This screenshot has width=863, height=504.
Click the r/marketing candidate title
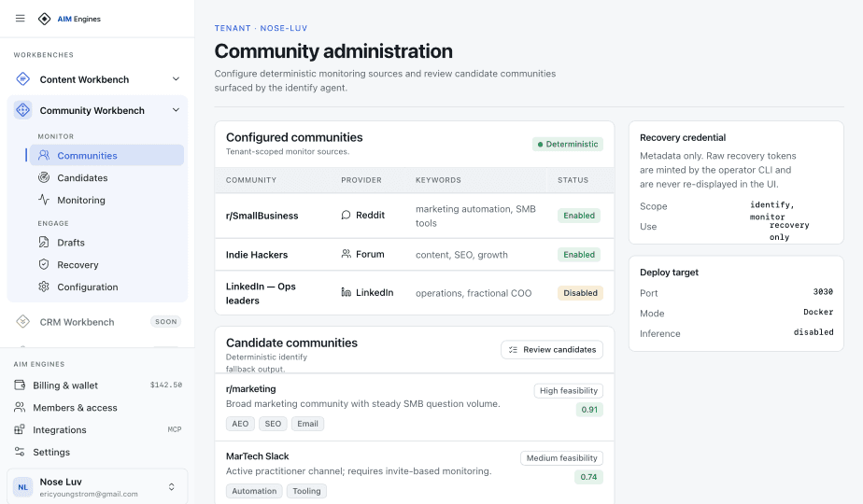251,388
